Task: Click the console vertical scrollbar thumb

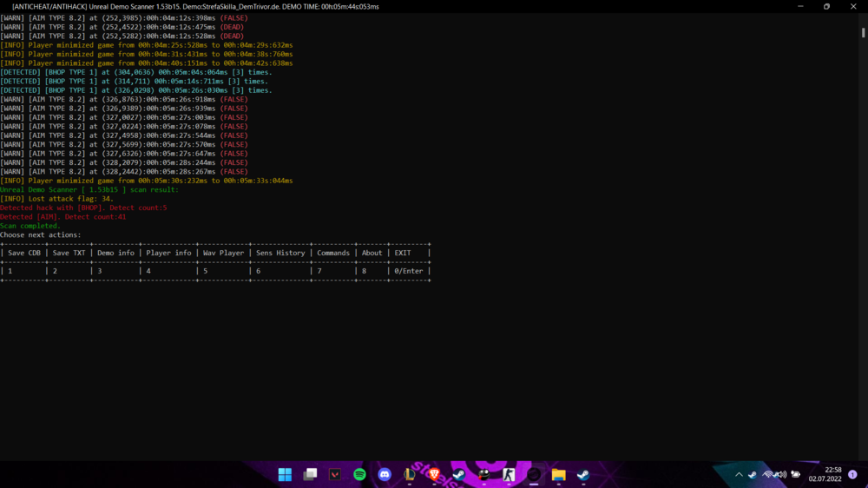Action: click(x=863, y=33)
